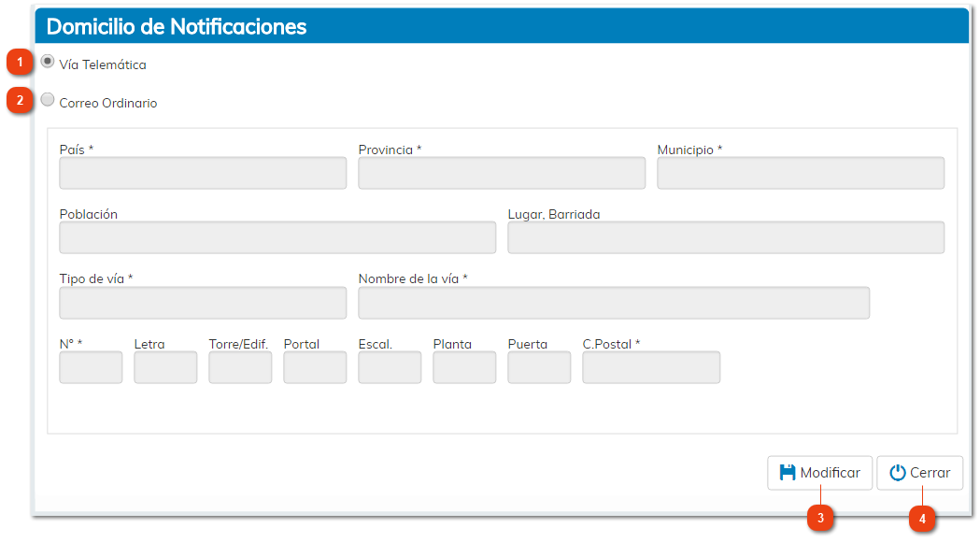Screen dimensions: 980x542
Task: Click the Nº input field
Action: [90, 367]
